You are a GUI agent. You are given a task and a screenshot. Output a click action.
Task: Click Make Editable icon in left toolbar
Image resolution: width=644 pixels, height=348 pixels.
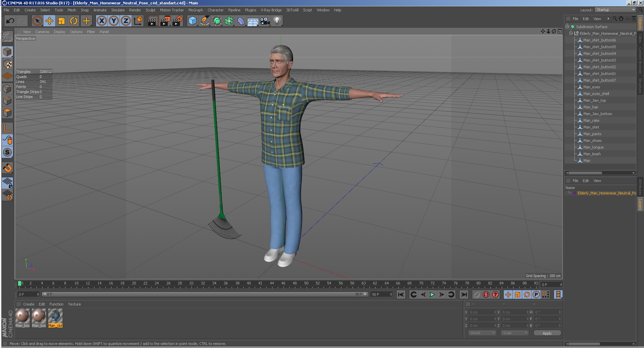pyautogui.click(x=7, y=36)
